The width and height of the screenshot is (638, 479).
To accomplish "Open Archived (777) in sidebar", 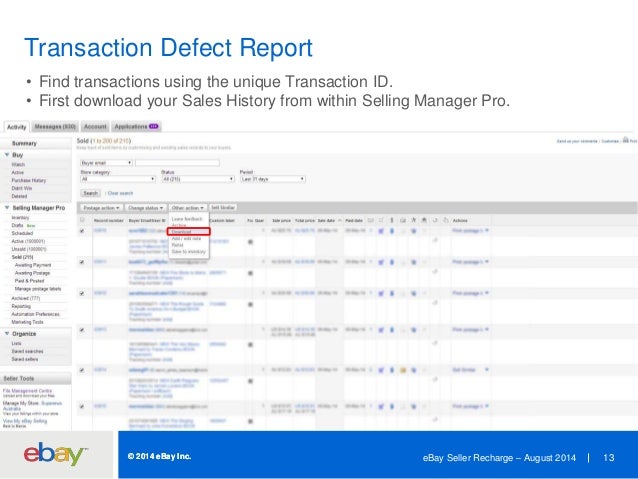I will (26, 298).
